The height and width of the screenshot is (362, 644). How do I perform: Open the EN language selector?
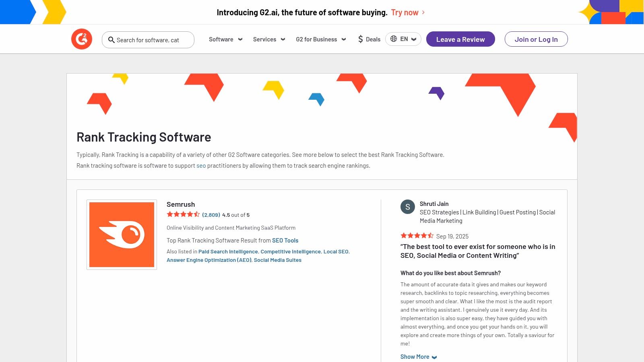(403, 39)
